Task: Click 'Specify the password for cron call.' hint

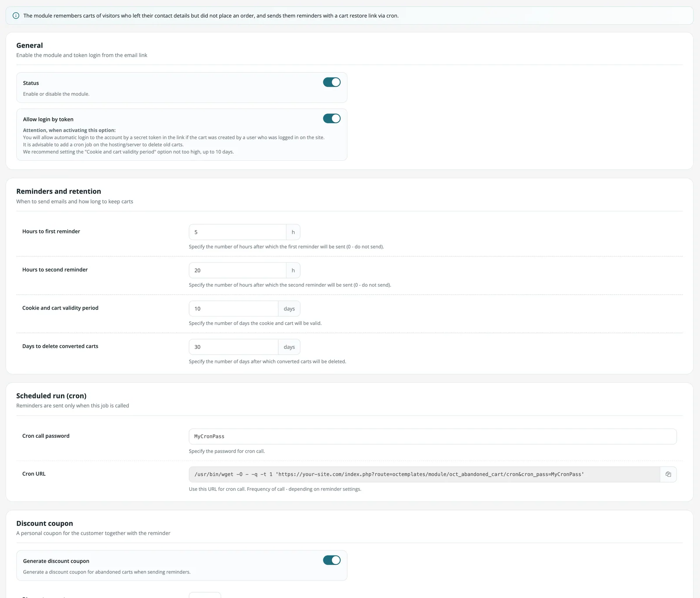Action: (x=227, y=451)
